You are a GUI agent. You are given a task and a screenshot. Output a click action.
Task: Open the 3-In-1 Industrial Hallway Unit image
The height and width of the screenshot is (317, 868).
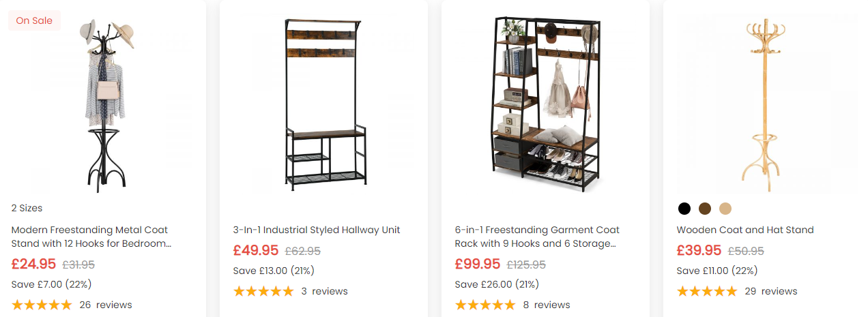pyautogui.click(x=324, y=102)
